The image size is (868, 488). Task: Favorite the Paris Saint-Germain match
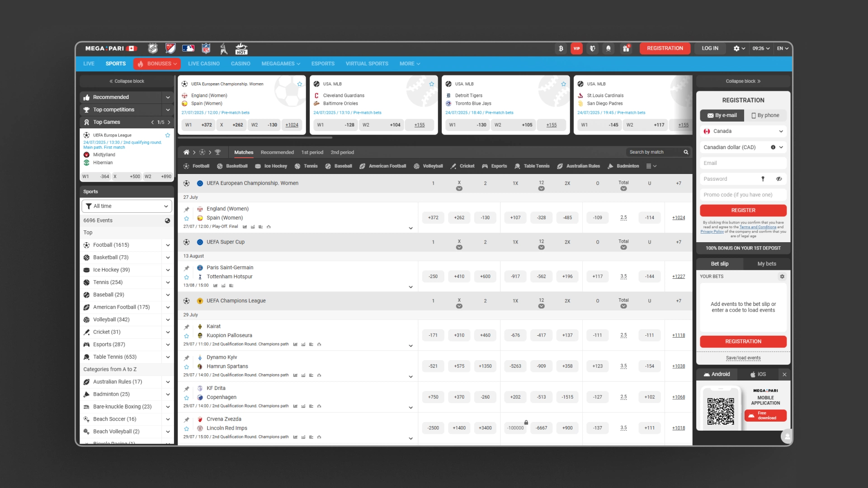pyautogui.click(x=186, y=277)
